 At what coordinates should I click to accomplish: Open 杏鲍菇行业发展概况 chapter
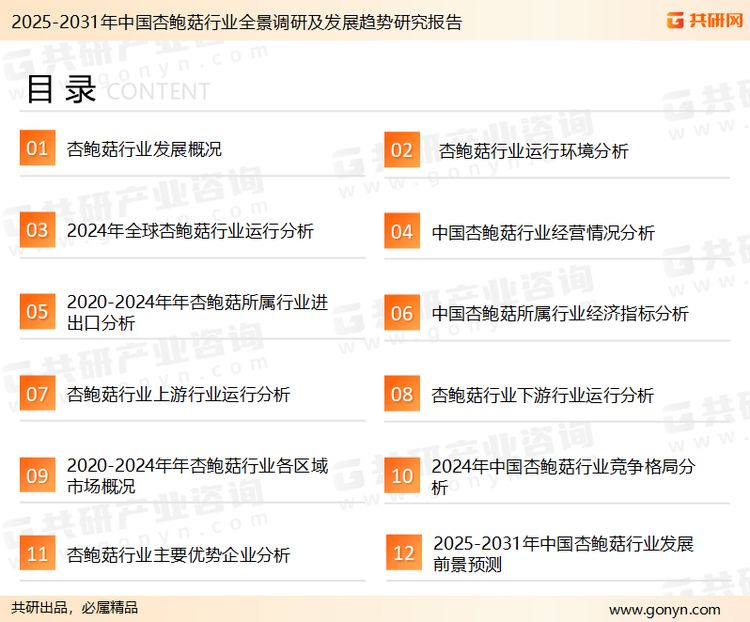[144, 150]
